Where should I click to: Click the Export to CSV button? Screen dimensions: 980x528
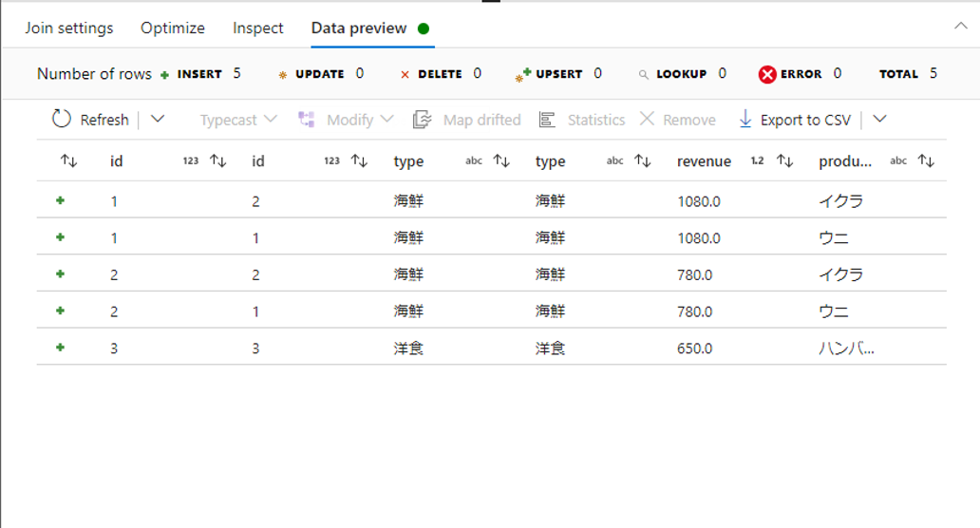point(805,120)
